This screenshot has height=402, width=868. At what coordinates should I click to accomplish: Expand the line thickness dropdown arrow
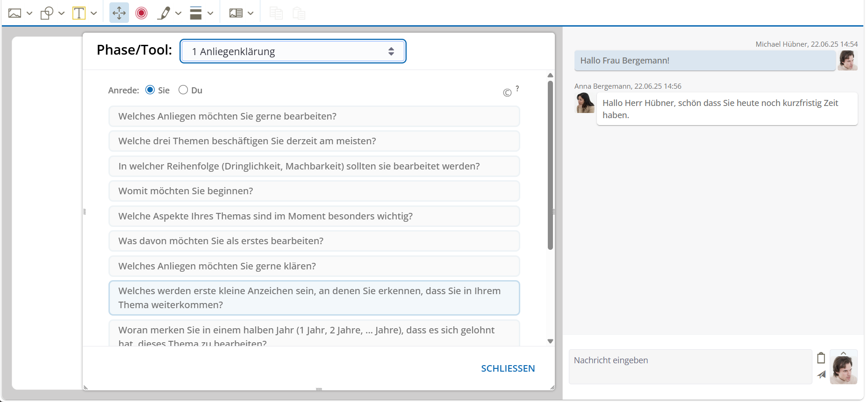point(210,13)
